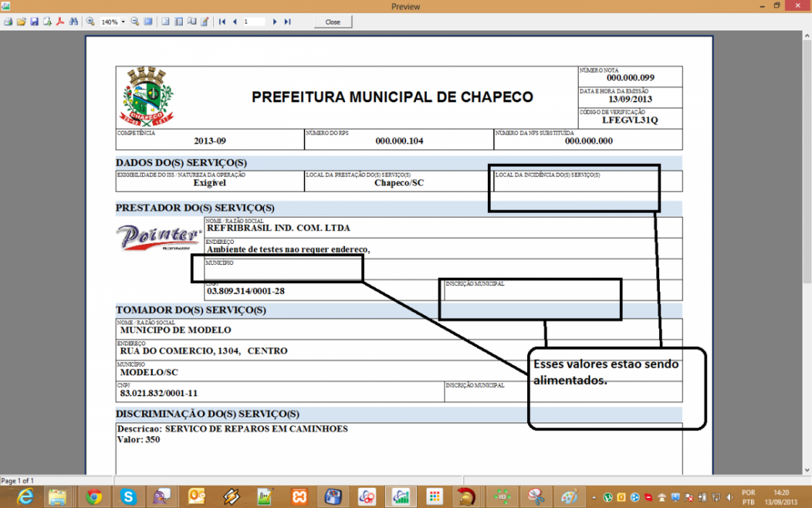
Task: Go to the first page
Action: [x=222, y=22]
